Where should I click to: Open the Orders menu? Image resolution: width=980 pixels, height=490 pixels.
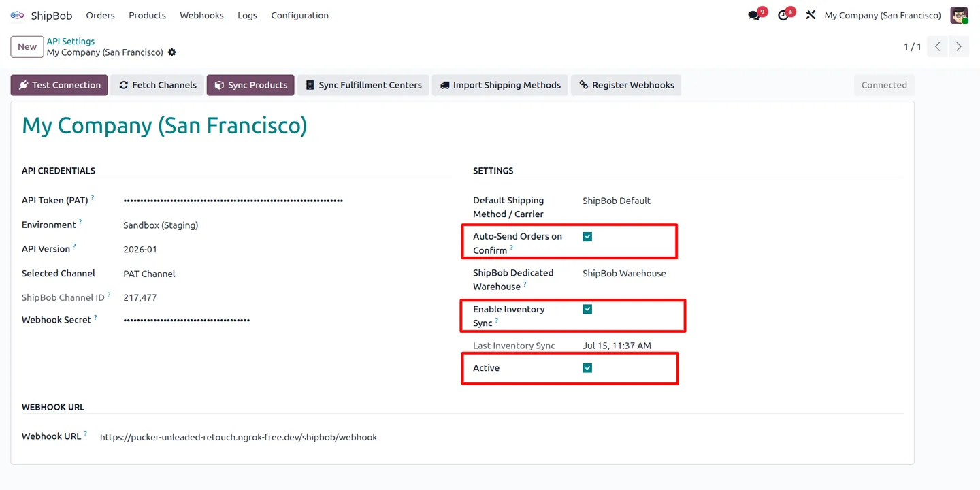pyautogui.click(x=100, y=15)
